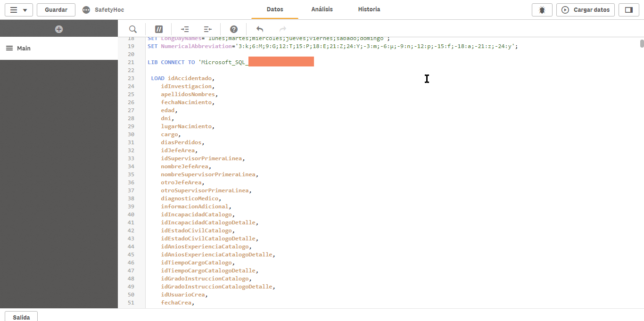Viewport: 644px width, 321px height.
Task: Open the SafetyHoc app info icon
Action: pos(86,10)
